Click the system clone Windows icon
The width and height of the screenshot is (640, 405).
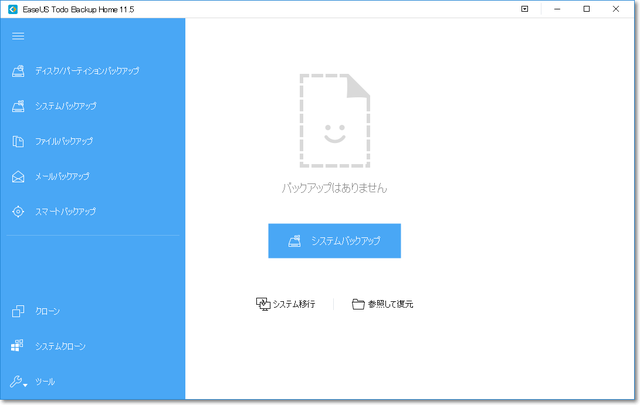click(x=18, y=347)
